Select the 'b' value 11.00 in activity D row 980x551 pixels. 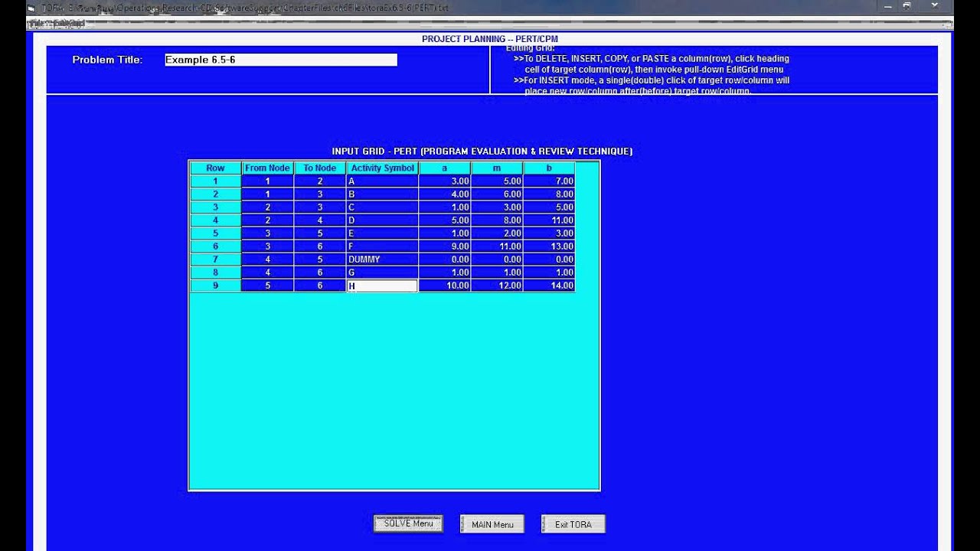(549, 220)
